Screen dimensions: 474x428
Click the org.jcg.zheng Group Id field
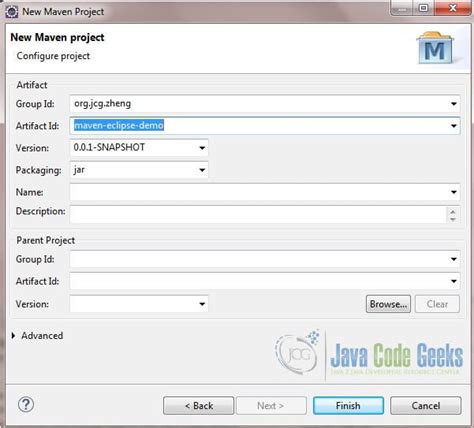(265, 104)
